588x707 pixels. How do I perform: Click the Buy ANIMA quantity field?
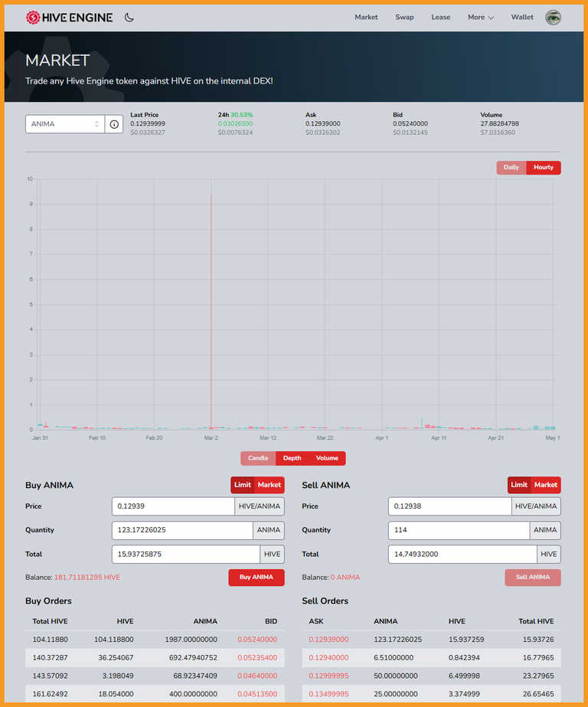[x=182, y=530]
